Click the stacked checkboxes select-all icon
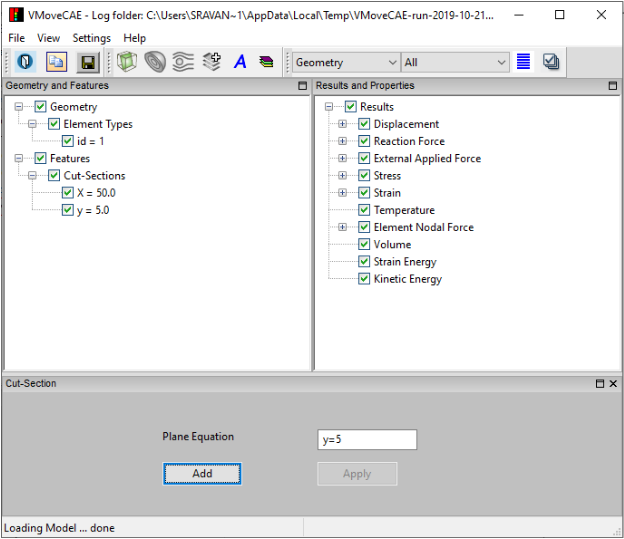The width and height of the screenshot is (624, 539). [x=551, y=62]
